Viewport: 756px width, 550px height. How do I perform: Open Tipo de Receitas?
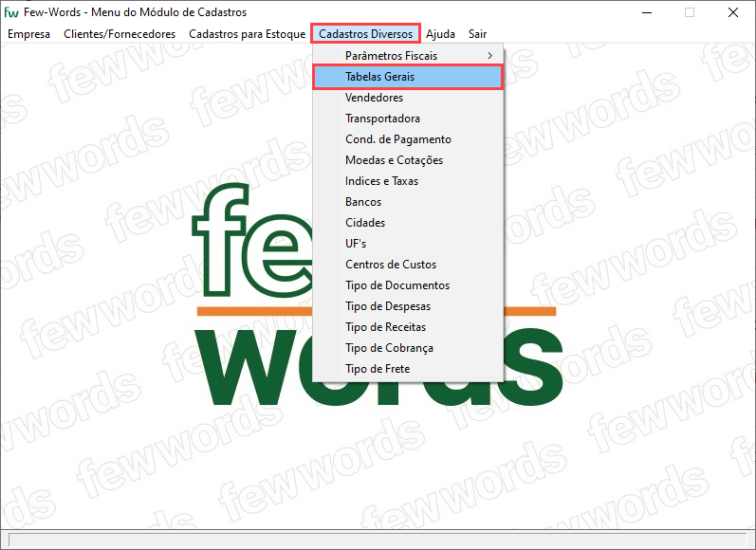click(408, 327)
